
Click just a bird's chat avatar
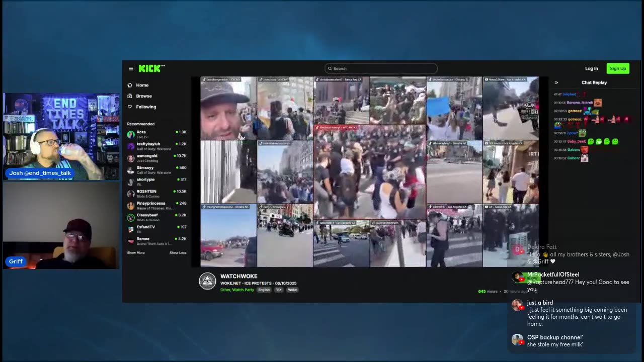pos(518,305)
